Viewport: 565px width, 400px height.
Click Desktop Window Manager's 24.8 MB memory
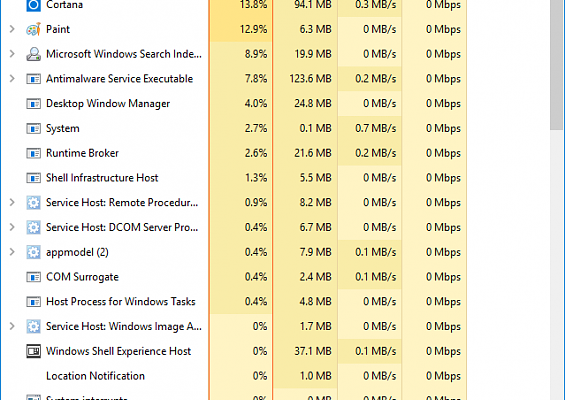[x=313, y=103]
